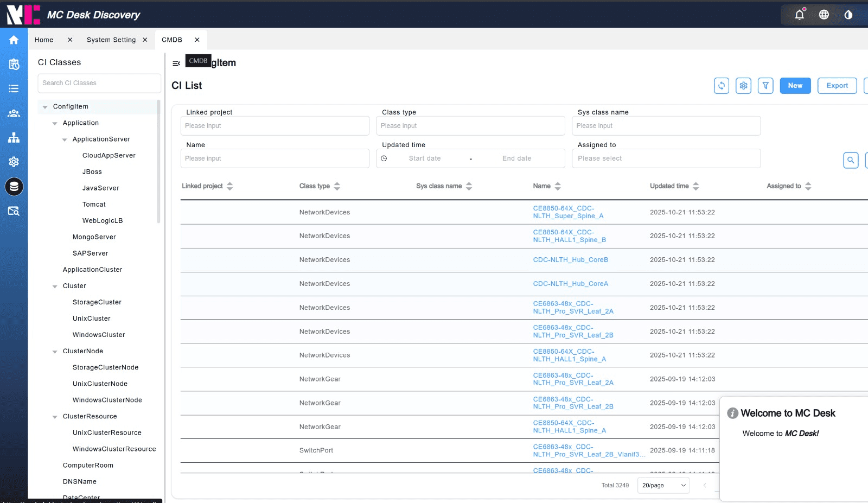Collapse the Cluster tree node
This screenshot has width=868, height=503.
[x=55, y=286]
